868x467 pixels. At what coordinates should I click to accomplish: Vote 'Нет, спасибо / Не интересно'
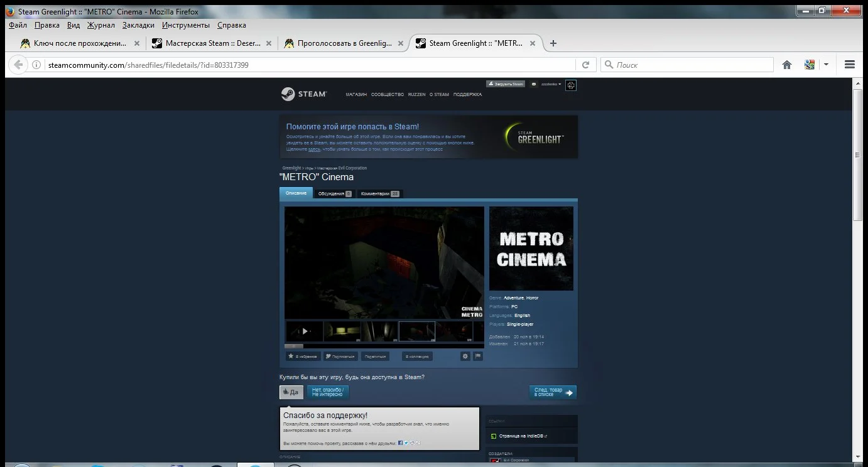(x=328, y=392)
